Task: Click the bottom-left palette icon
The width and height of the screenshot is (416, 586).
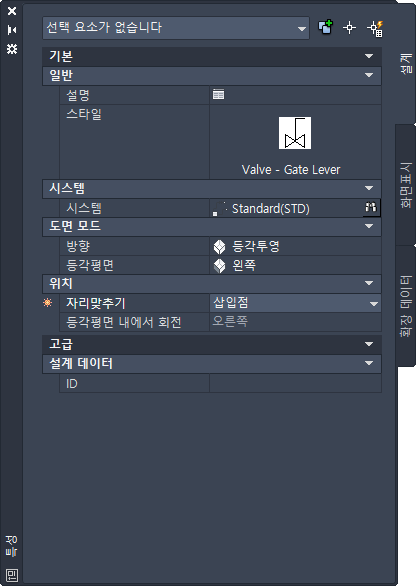Action: (x=12, y=575)
